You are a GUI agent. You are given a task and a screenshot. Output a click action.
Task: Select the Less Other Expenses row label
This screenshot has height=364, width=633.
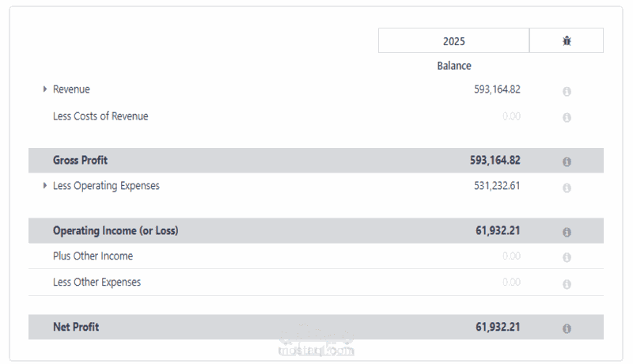97,282
